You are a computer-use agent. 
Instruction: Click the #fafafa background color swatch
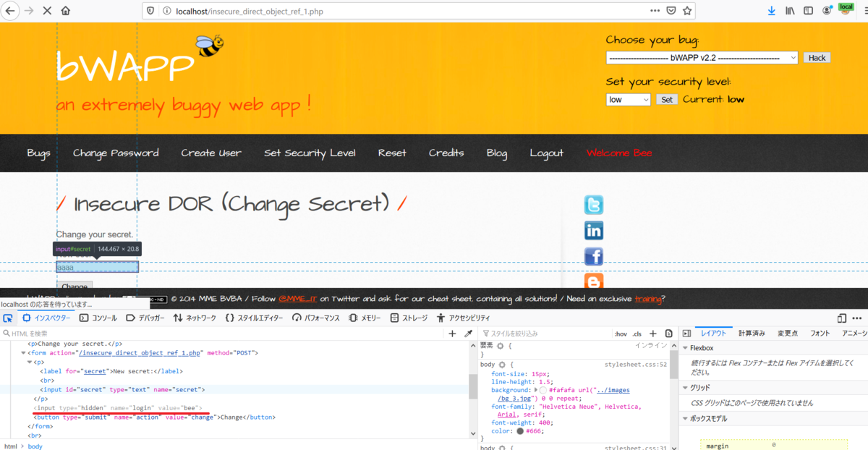(543, 390)
